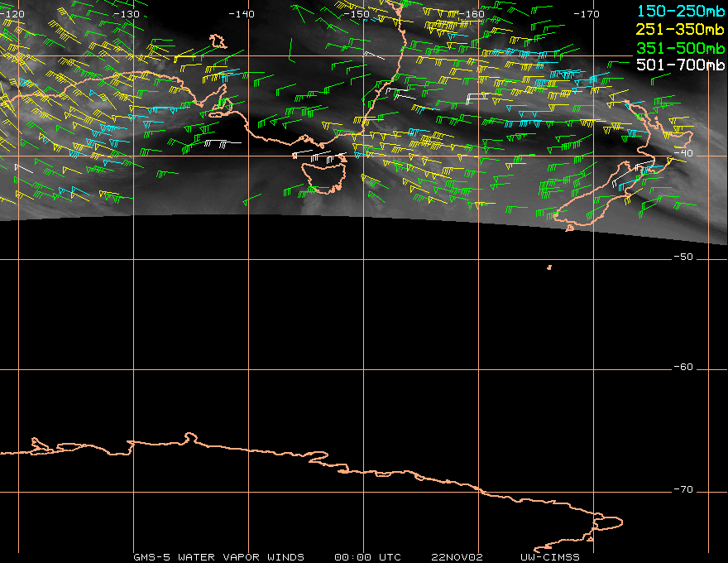Click the -140 longitude label
The image size is (728, 563).
click(x=242, y=14)
